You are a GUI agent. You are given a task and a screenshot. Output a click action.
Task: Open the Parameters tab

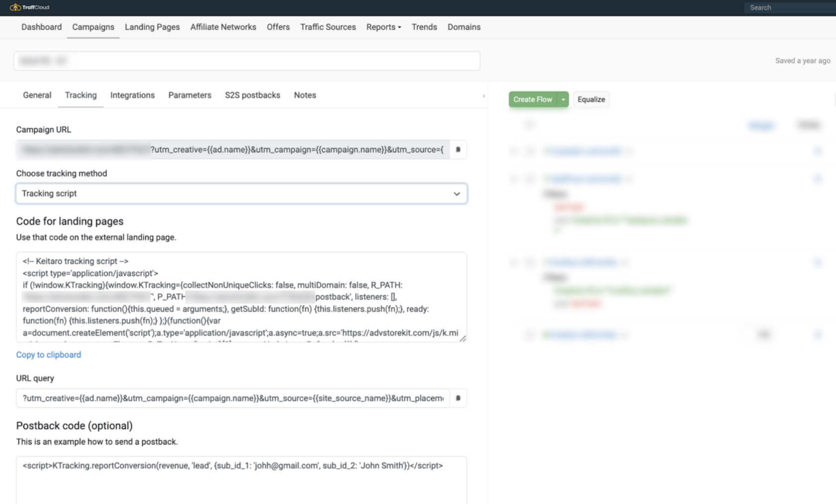[x=190, y=95]
